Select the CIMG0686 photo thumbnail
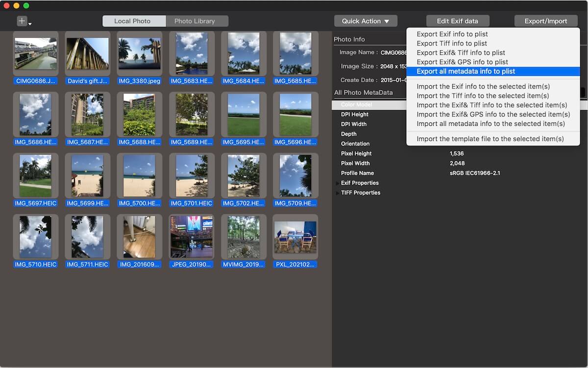Screen dimensions: 588x368 point(36,53)
